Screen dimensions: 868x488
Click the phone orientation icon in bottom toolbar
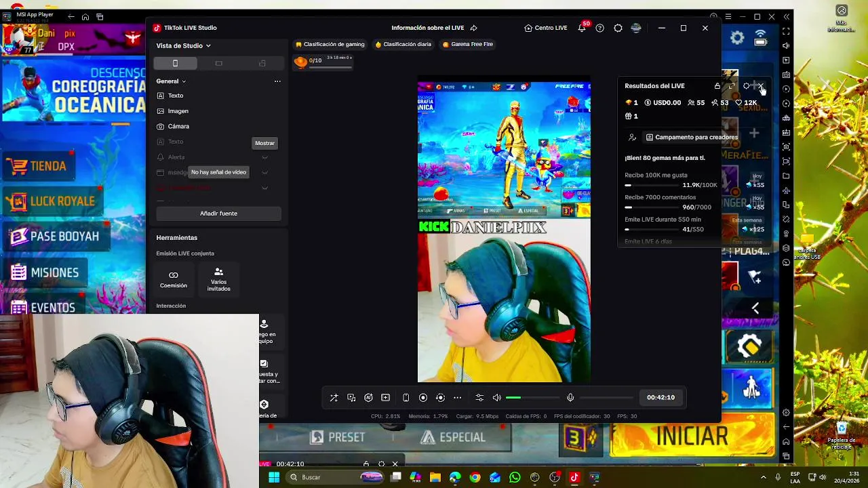(406, 398)
